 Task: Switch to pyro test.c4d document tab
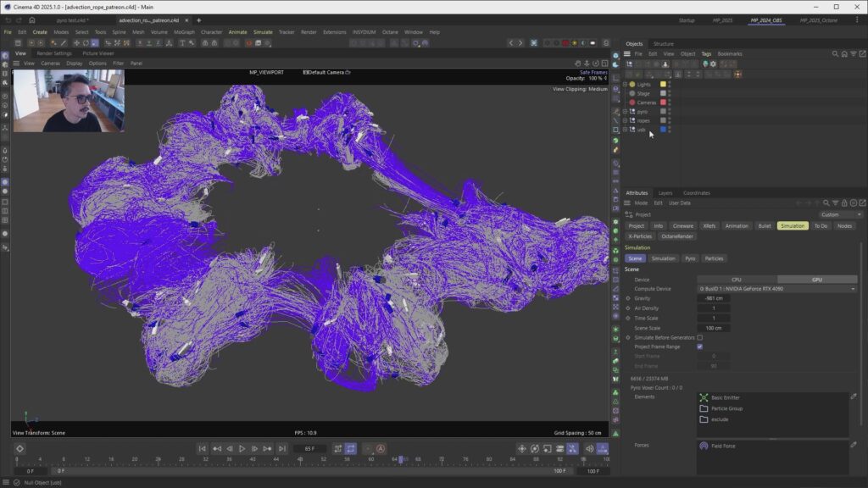click(x=72, y=20)
